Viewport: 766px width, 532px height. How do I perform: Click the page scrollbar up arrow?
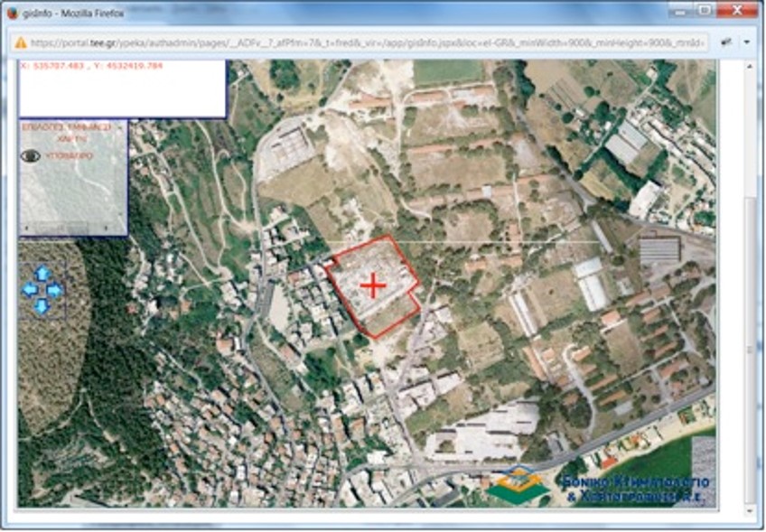(751, 66)
